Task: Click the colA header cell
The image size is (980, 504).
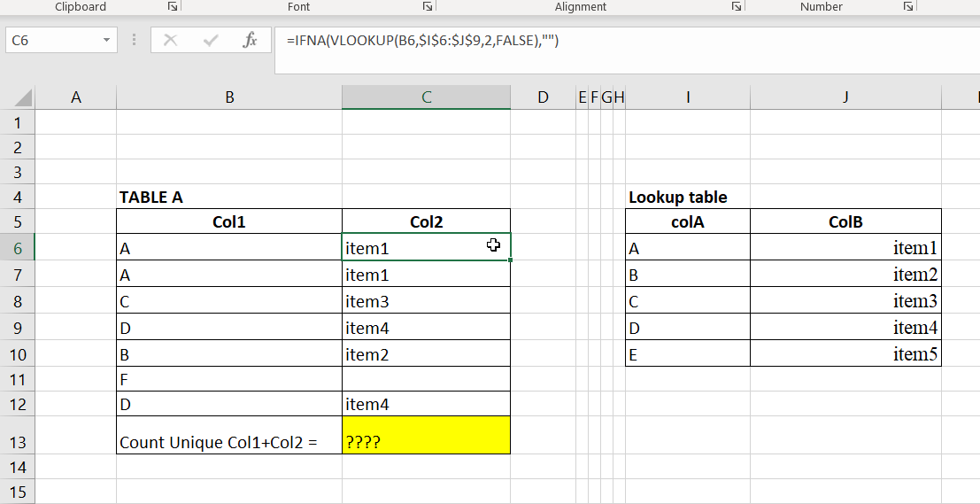Action: point(688,222)
